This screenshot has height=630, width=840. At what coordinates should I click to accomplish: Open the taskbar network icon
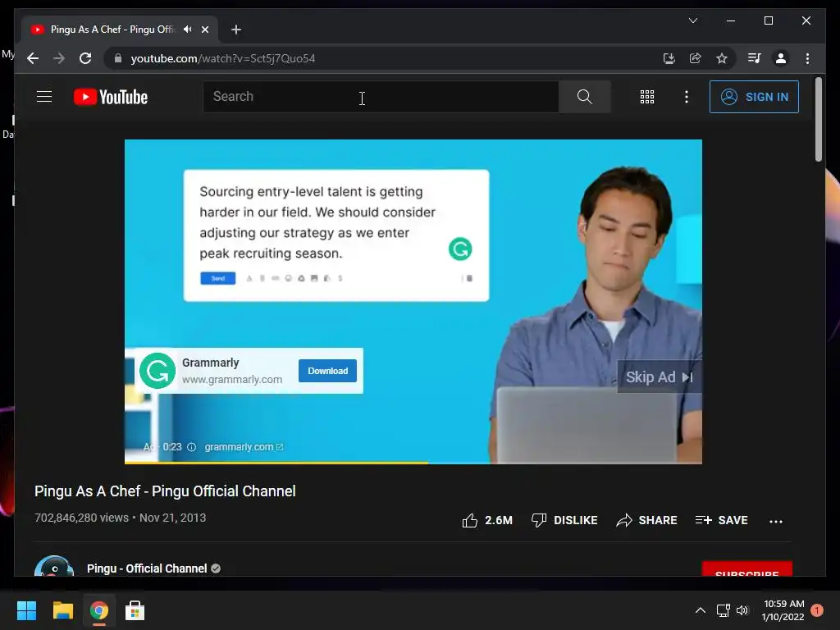[x=724, y=609]
